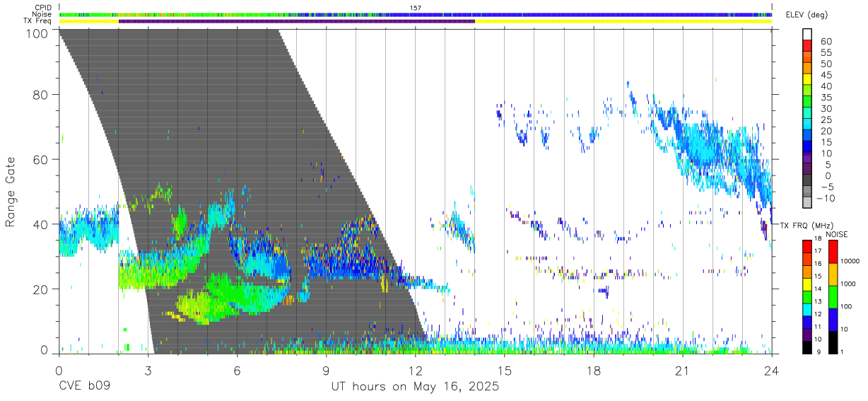Click the yellow TX Freq strip after 14 UT
The image size is (868, 401).
(x=623, y=21)
